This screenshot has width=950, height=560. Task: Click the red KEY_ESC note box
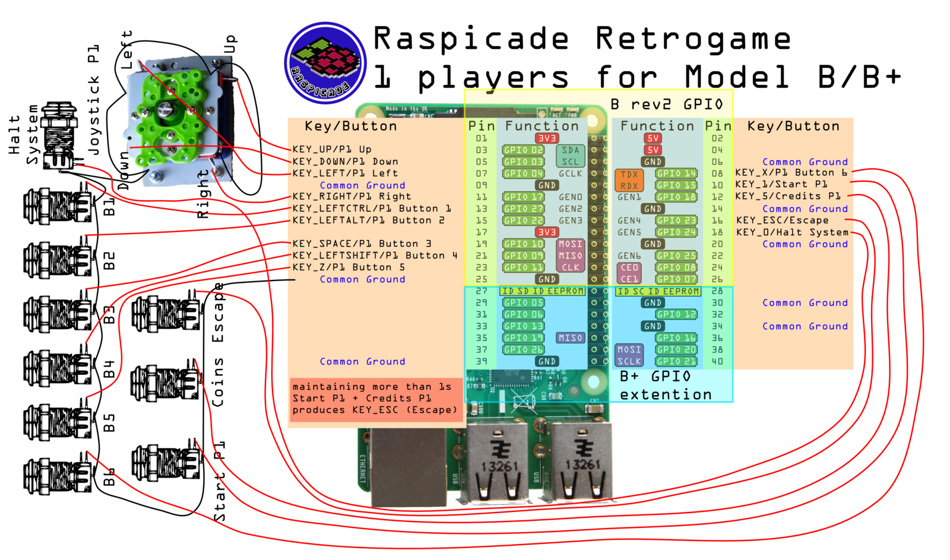[376, 399]
